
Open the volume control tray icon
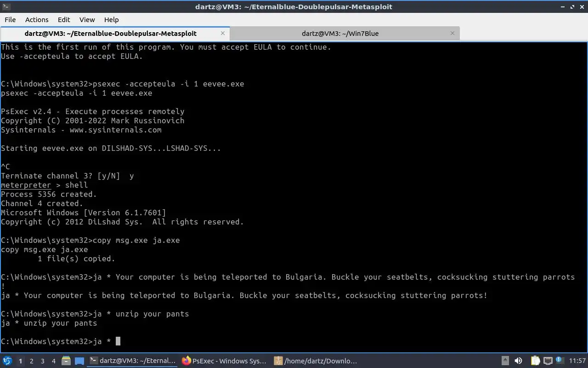tap(518, 361)
